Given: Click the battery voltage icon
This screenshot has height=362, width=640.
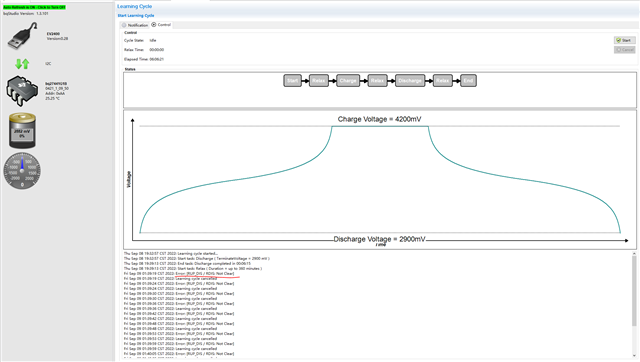Looking at the screenshot, I should pos(22,131).
